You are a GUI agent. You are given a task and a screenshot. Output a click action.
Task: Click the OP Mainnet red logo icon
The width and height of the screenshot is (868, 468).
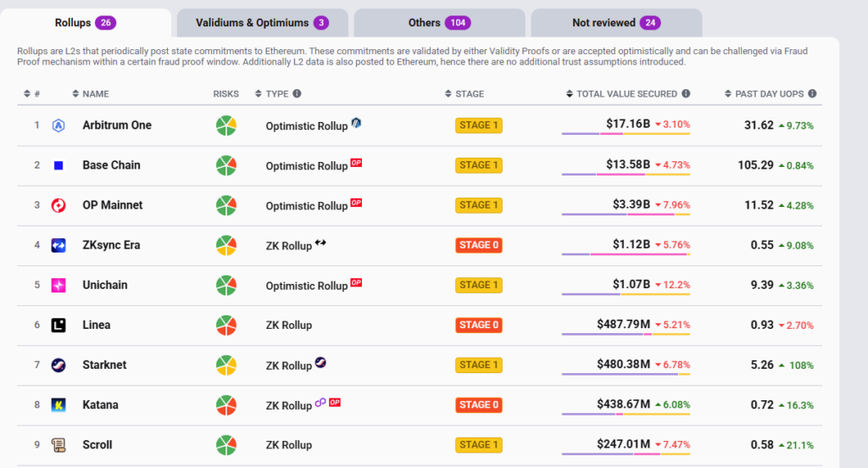[58, 205]
